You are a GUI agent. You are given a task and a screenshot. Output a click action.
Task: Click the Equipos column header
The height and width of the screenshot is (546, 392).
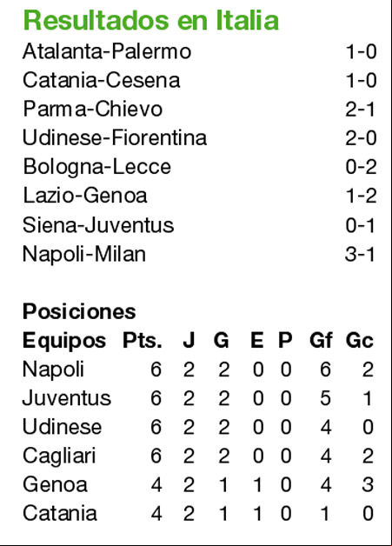point(64,341)
